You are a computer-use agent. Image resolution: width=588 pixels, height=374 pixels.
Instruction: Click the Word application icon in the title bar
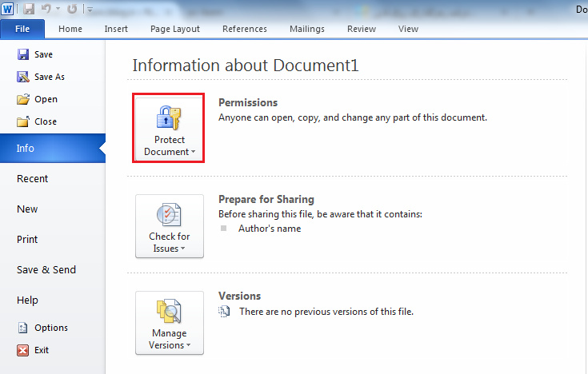point(8,9)
